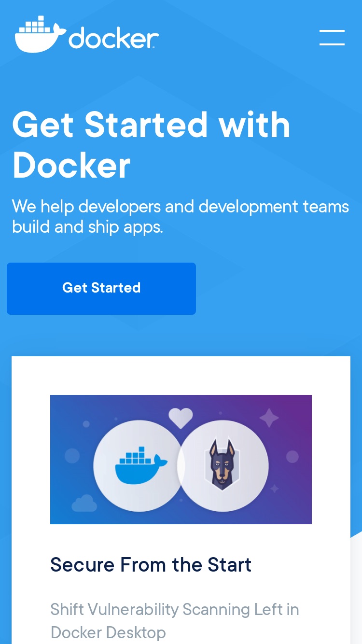
Task: Open the Secure From the Start heading
Action: click(151, 564)
